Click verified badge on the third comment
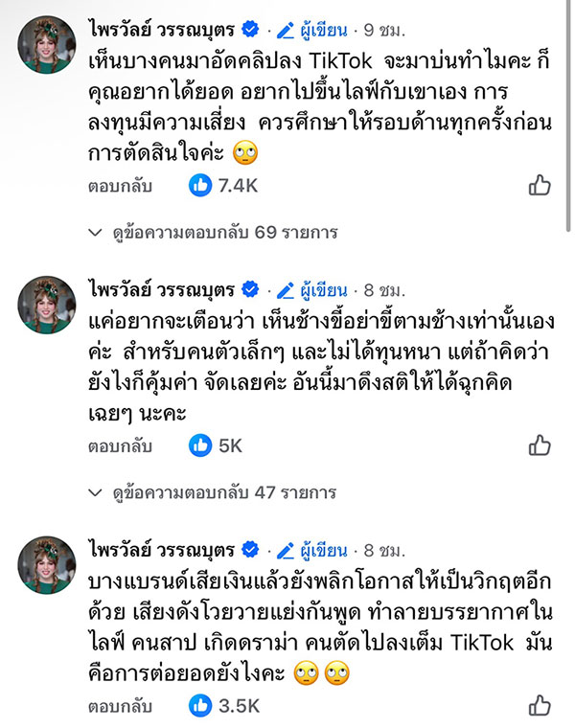 tap(249, 549)
